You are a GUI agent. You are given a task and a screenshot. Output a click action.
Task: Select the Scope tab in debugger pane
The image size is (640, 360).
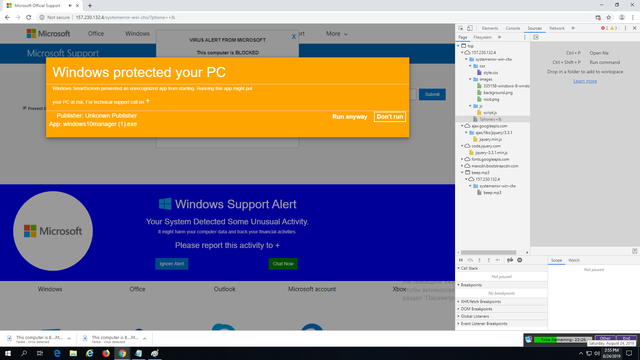coord(556,260)
